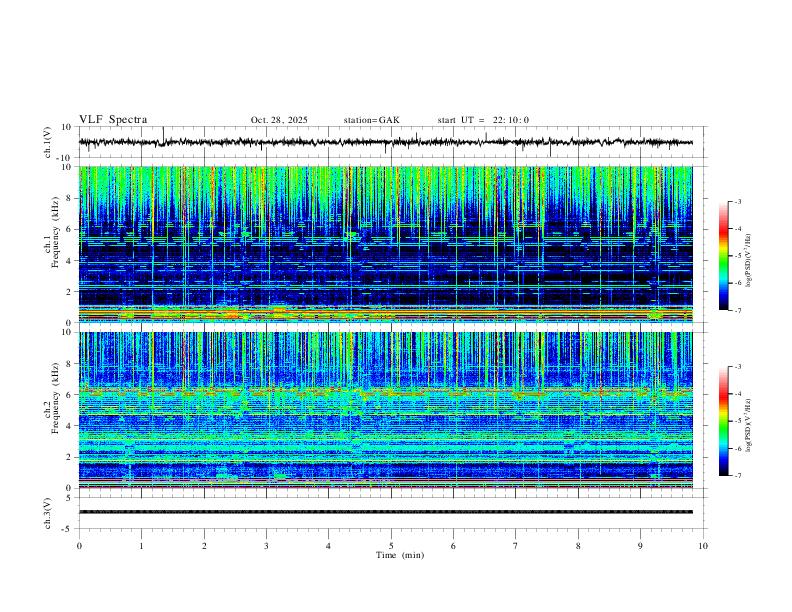Click the "4" kHz tick of ch.2 spectrogram
This screenshot has height=612, width=792.
(x=69, y=426)
